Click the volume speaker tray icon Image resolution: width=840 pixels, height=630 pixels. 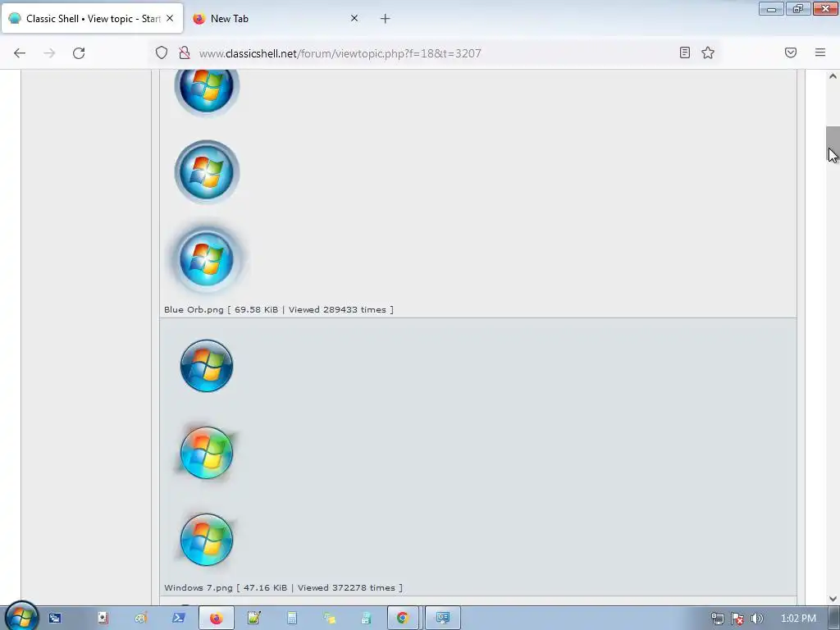756,619
